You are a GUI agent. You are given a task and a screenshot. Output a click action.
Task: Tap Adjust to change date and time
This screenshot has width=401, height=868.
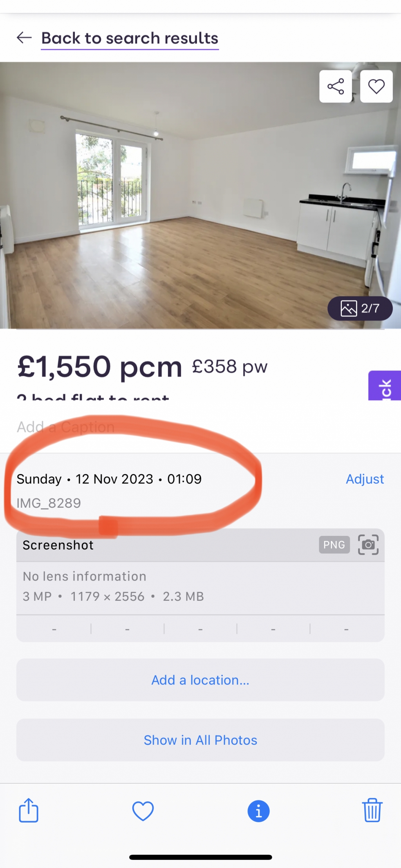[365, 479]
